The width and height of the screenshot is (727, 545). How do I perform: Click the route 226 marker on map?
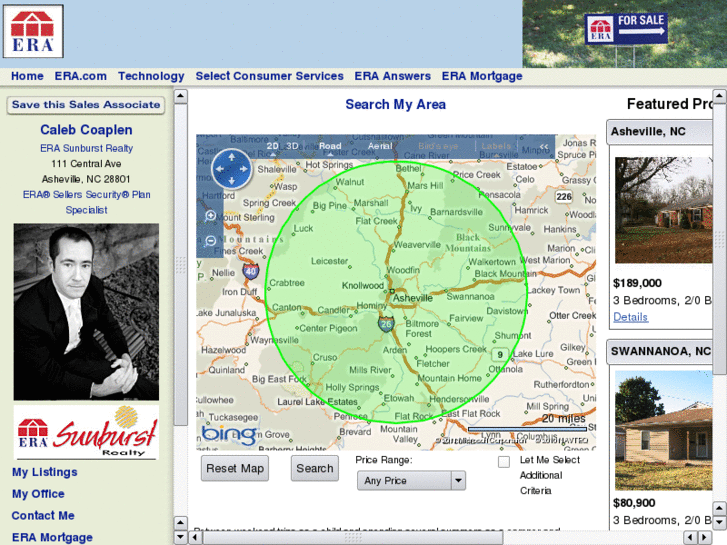(564, 197)
